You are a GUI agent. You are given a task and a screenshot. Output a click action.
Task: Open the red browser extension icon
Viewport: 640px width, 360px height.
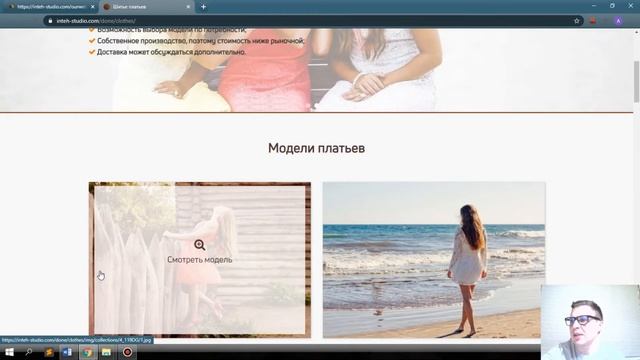click(x=593, y=21)
